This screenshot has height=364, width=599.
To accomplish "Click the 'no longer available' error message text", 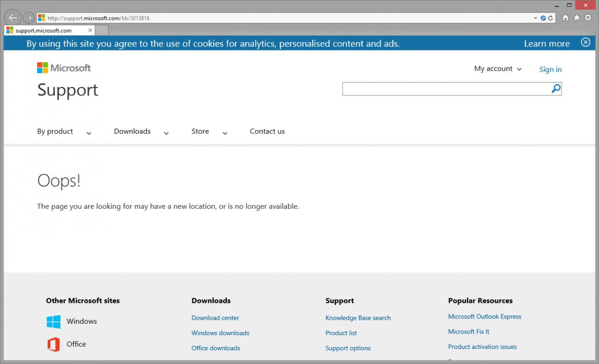I will [168, 206].
